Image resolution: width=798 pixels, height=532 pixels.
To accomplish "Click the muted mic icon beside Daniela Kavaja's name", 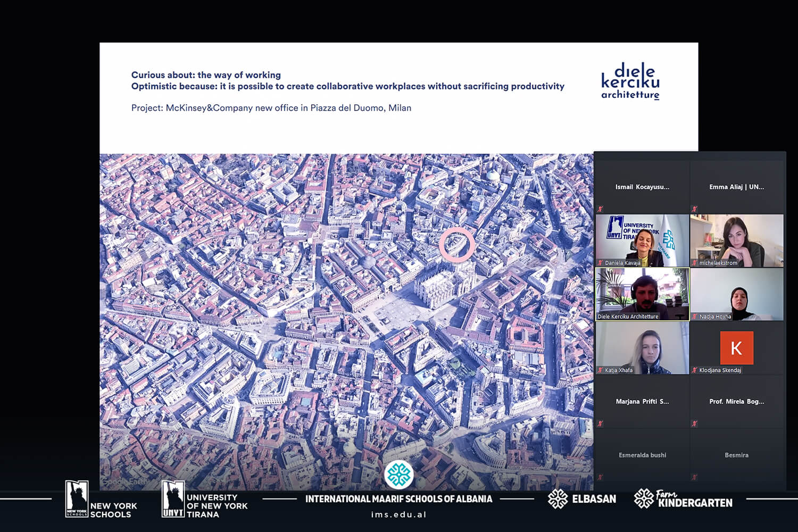I will pyautogui.click(x=600, y=263).
